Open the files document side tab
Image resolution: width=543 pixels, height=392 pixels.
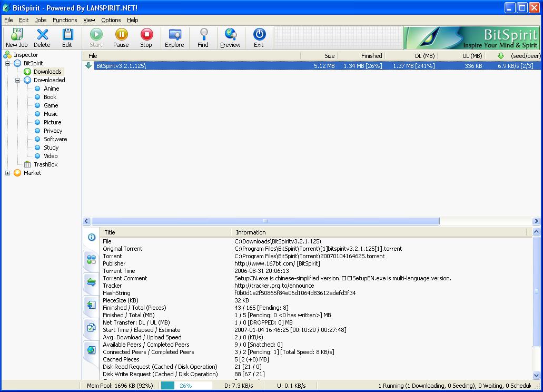pyautogui.click(x=92, y=327)
